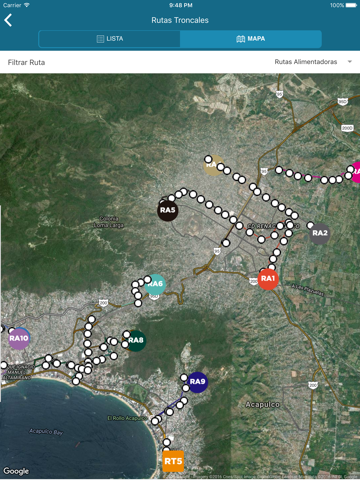This screenshot has width=360, height=480.
Task: Tap the Filtrar Ruta label
Action: click(x=26, y=63)
